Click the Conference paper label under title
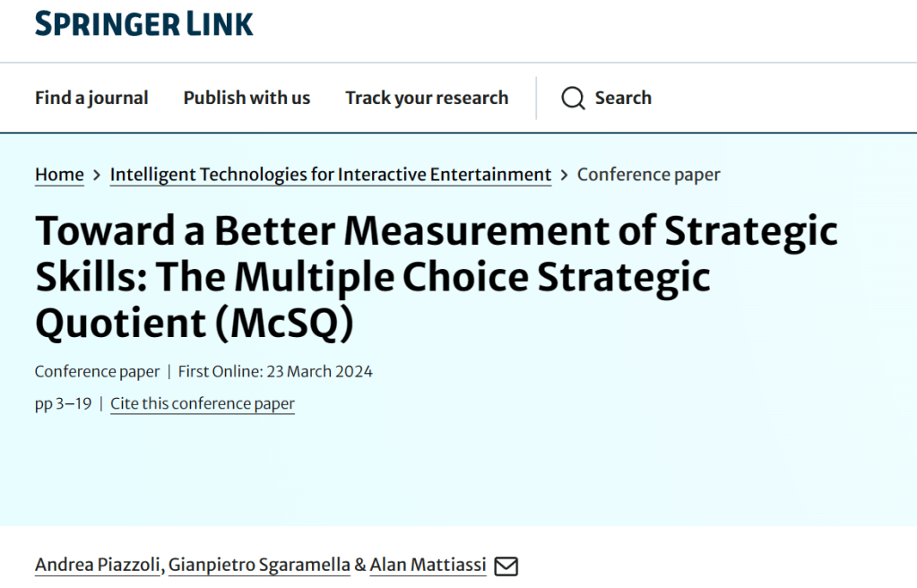Screen dimensions: 917x588 pyautogui.click(x=97, y=371)
